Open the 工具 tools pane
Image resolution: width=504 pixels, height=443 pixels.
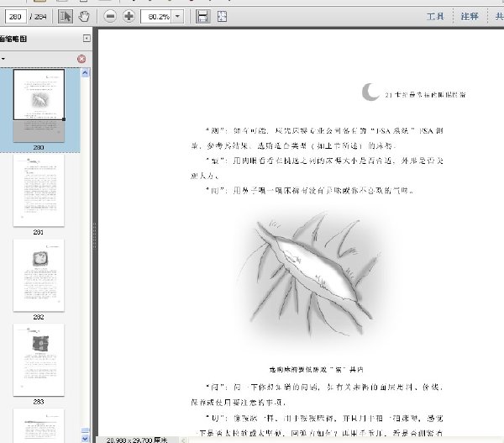pyautogui.click(x=435, y=17)
